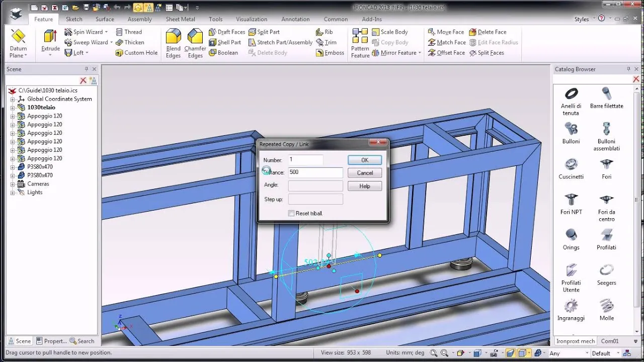Expand the Cameras tree node
The width and height of the screenshot is (644, 362).
13,184
